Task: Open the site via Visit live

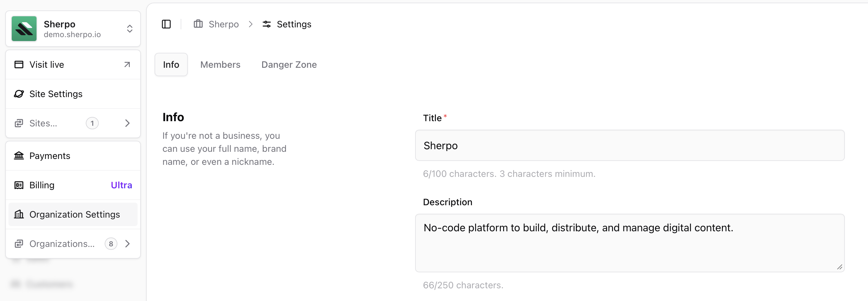Action: (46, 64)
